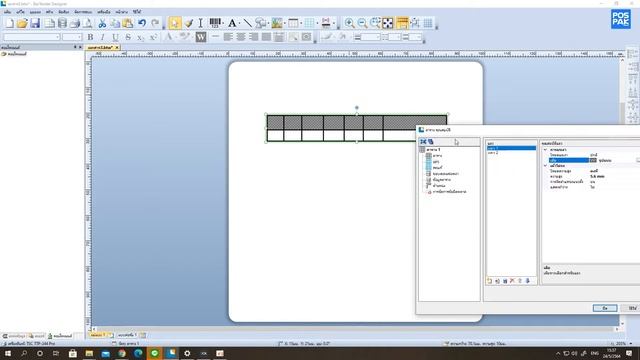The height and width of the screenshot is (360, 640).
Task: Open the font name dropdown
Action: 57,37
